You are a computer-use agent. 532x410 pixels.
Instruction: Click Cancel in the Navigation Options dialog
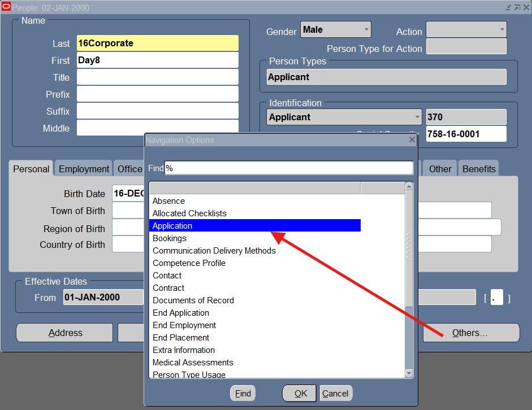[335, 394]
